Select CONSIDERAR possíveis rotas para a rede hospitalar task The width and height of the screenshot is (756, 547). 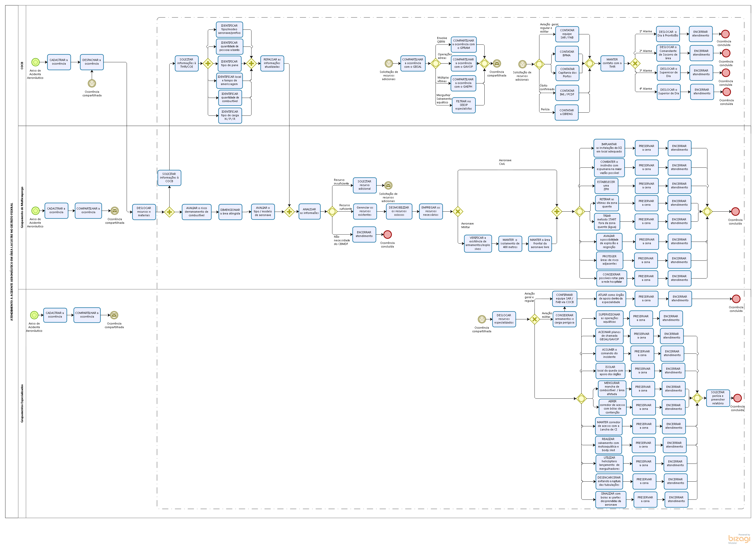coord(612,278)
